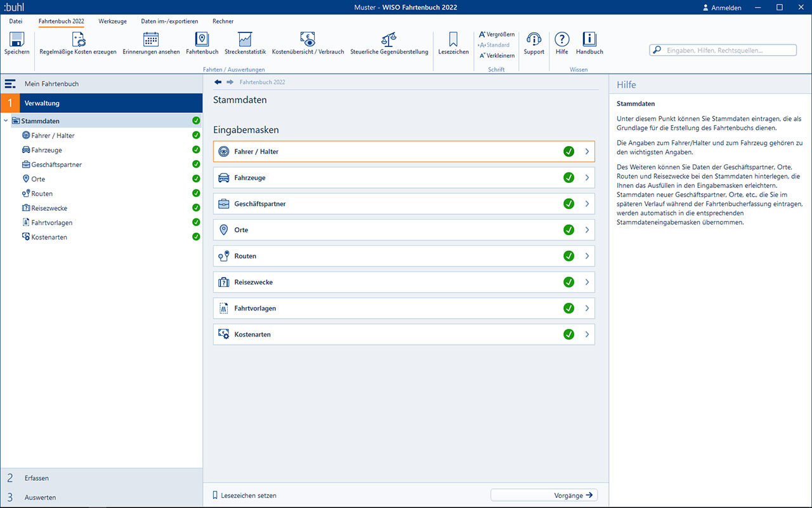Screen dimensions: 812x508
Task: Open Reisezwecke card chevron
Action: 587,282
